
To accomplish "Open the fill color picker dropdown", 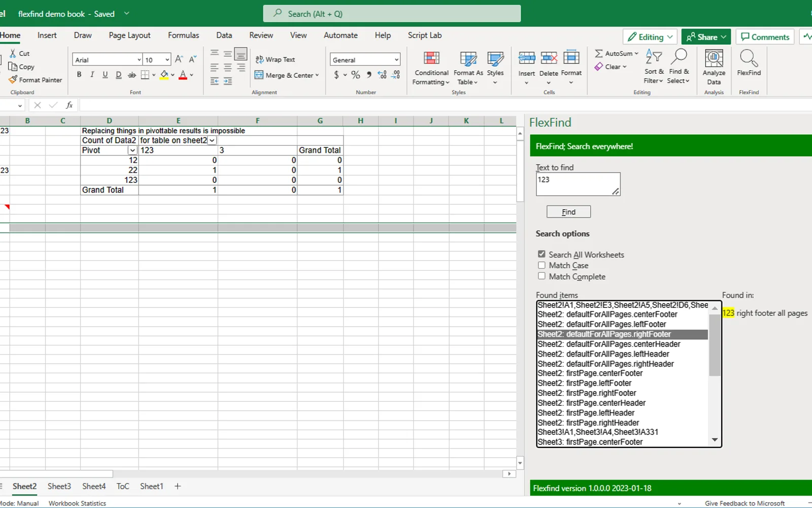I will click(x=173, y=75).
